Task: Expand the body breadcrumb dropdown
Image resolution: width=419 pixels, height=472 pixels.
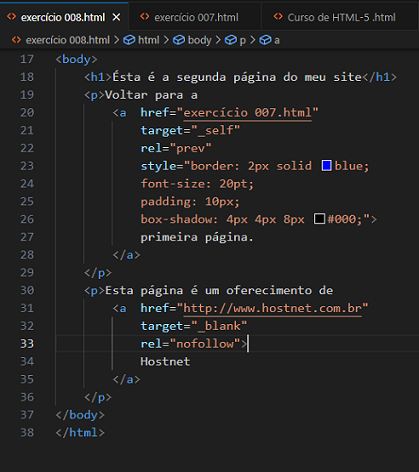Action: click(x=200, y=40)
